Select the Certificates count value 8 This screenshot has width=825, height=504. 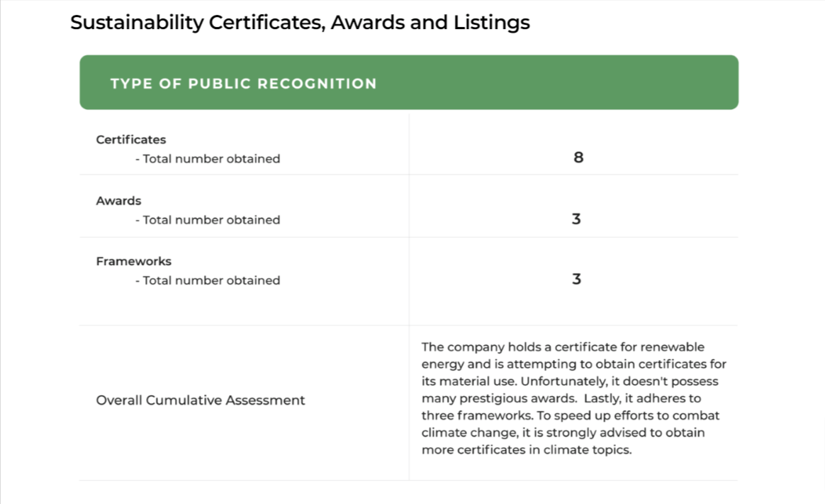(578, 157)
